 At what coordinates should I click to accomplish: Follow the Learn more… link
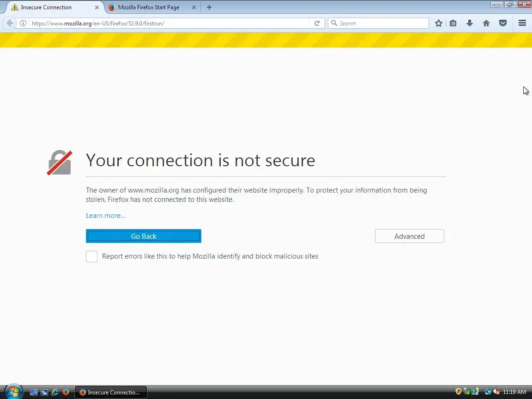click(105, 216)
